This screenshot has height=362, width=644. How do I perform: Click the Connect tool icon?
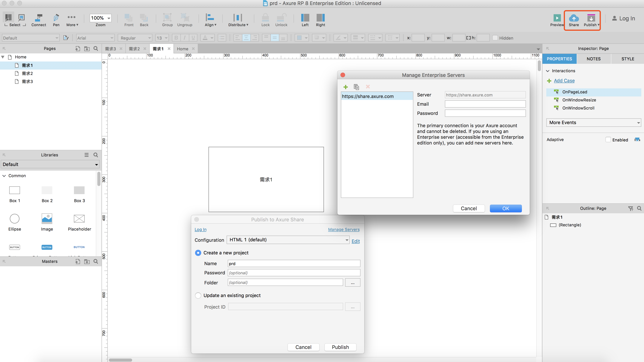[38, 18]
